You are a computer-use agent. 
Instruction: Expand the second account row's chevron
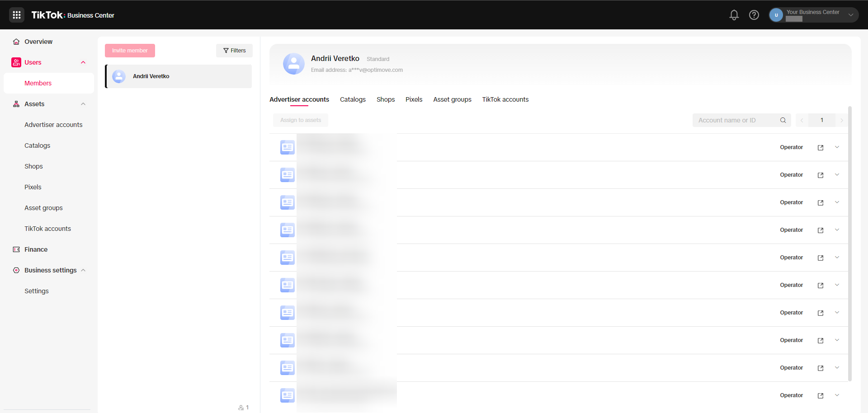coord(837,175)
